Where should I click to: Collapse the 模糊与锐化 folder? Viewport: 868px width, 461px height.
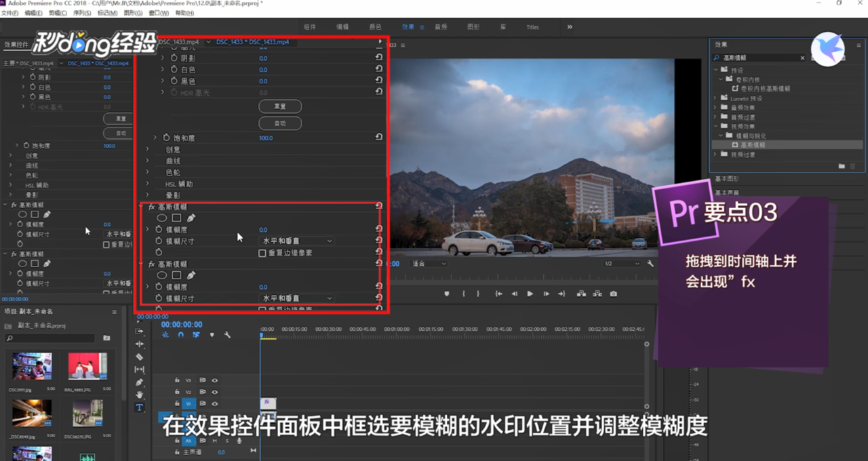722,136
